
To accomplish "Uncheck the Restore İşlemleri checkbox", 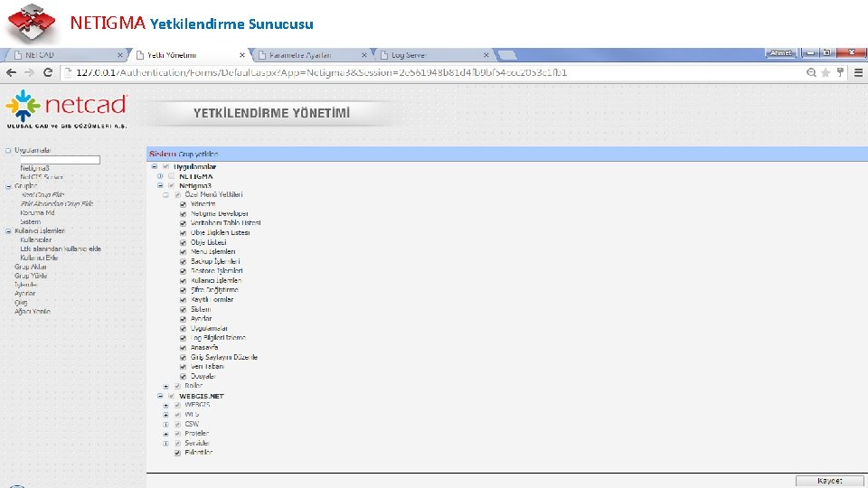I will [184, 271].
